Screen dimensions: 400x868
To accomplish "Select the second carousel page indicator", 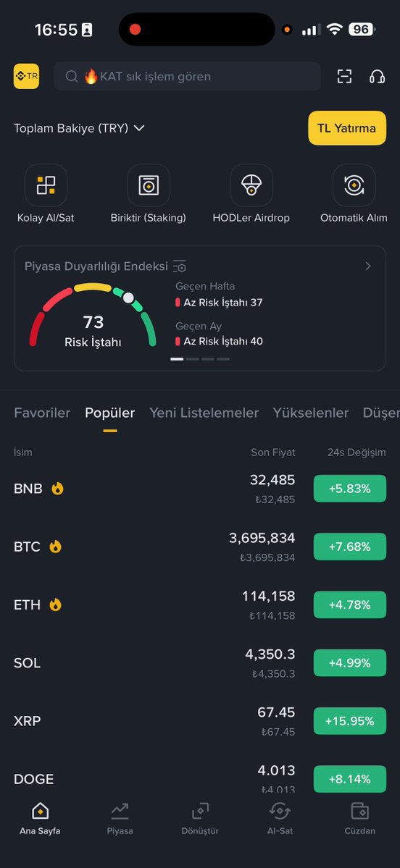I will click(x=192, y=359).
